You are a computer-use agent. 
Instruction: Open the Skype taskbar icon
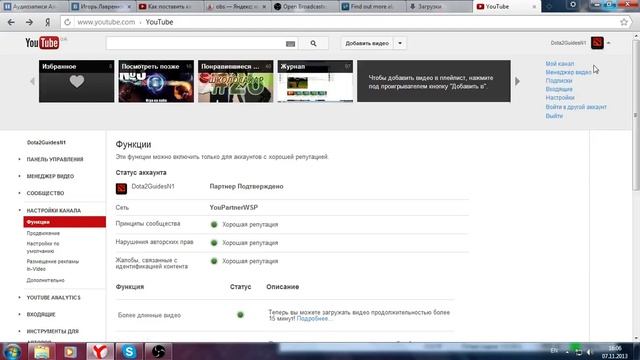click(129, 351)
